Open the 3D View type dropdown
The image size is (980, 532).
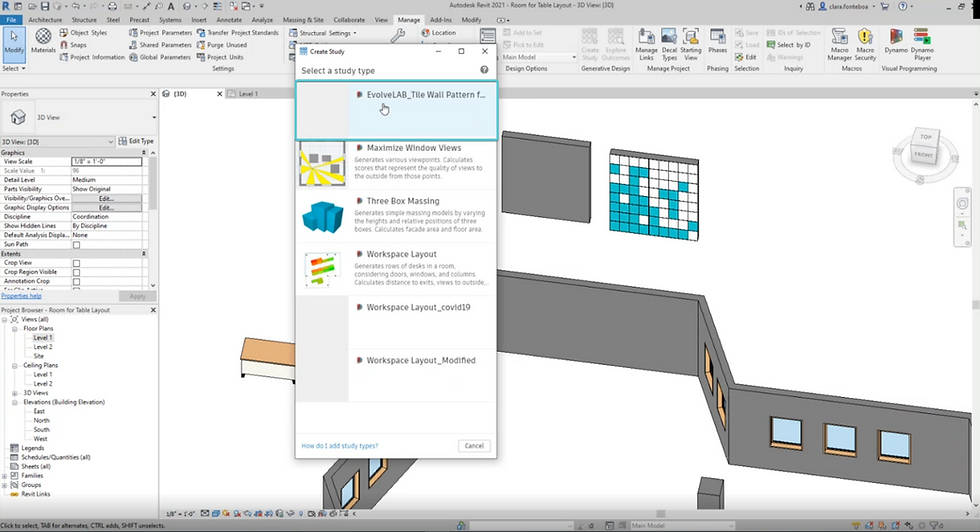point(154,118)
